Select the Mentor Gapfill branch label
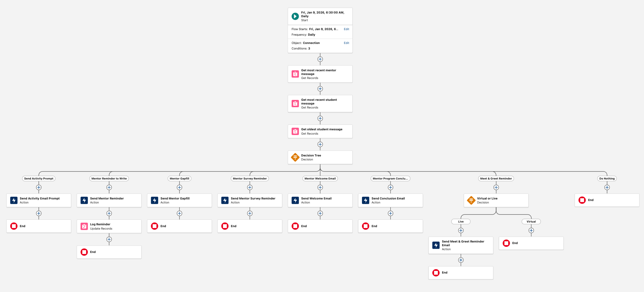Screen dimensions: 644x292 [x=179, y=178]
